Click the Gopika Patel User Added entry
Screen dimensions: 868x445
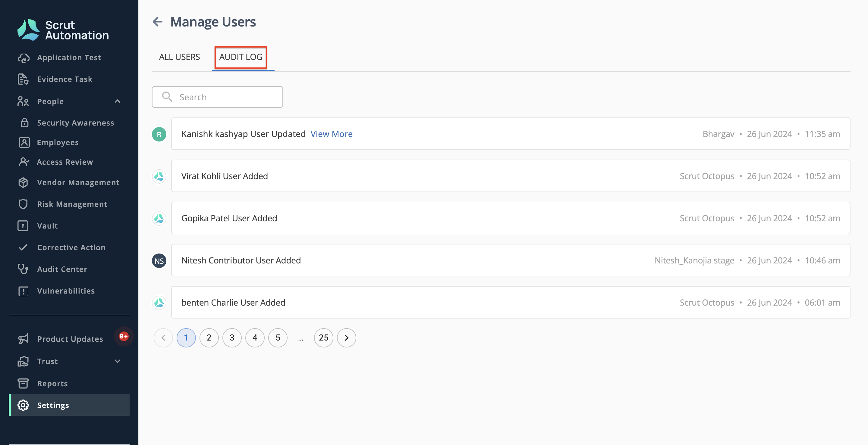(x=511, y=218)
